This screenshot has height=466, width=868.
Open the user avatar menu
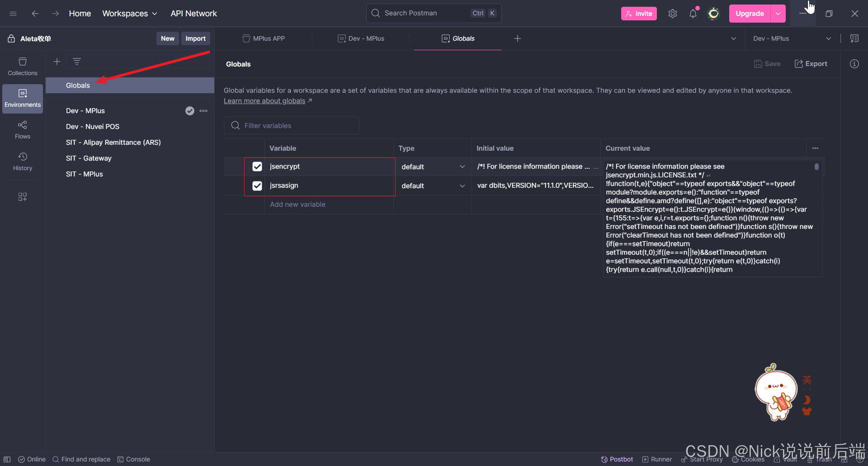[713, 14]
